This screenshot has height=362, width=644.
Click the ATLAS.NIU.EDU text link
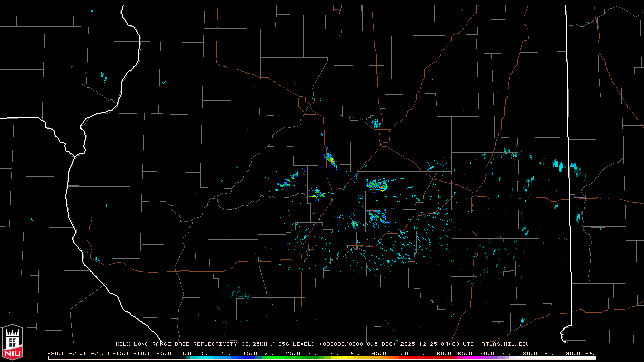[505, 344]
